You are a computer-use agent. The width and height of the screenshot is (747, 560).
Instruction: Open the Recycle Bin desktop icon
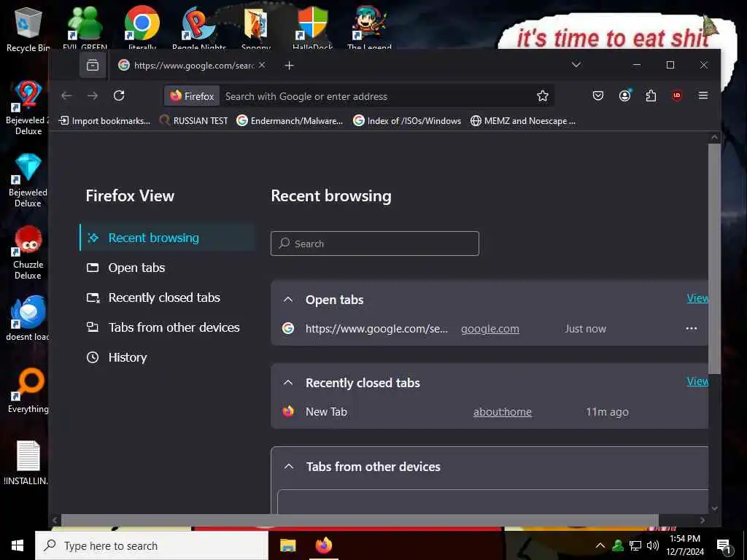tap(28, 29)
